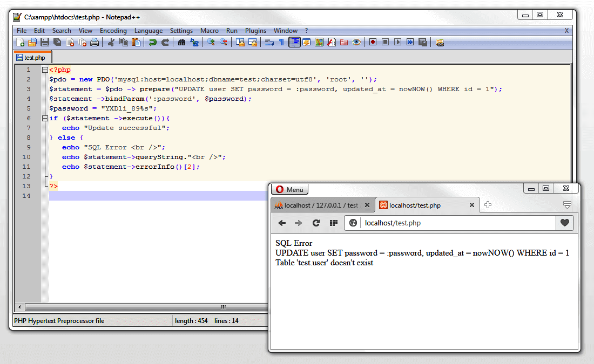This screenshot has width=594, height=364.
Task: Open the Encoding menu
Action: point(113,31)
